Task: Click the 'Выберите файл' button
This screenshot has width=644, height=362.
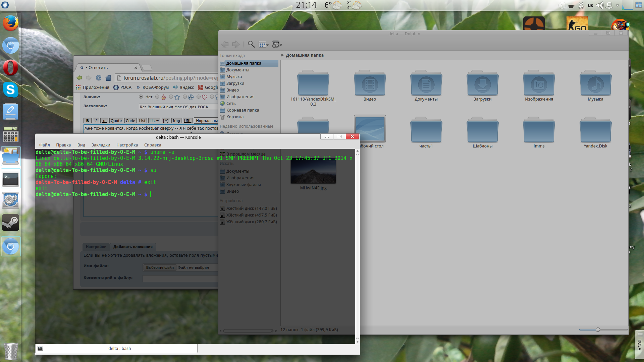Action: [x=160, y=267]
